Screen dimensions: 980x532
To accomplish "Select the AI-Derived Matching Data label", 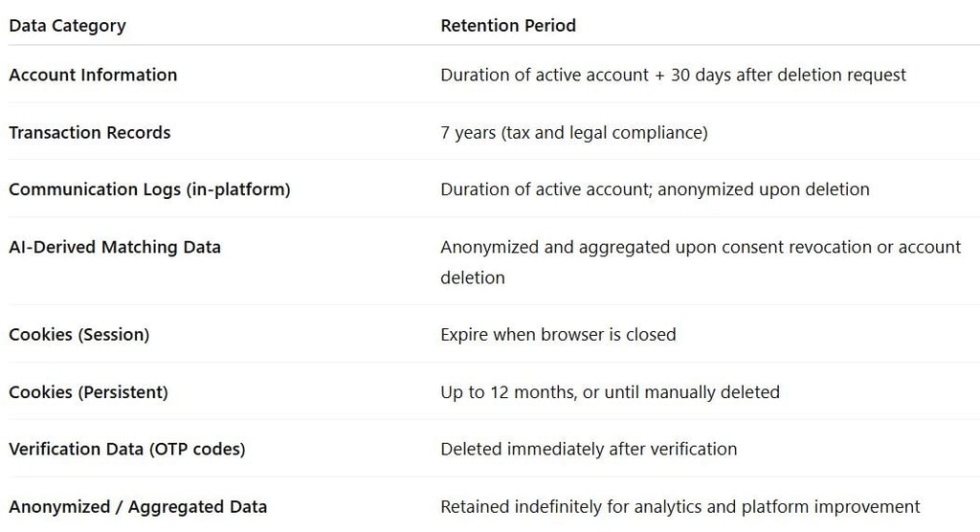I will (x=115, y=247).
